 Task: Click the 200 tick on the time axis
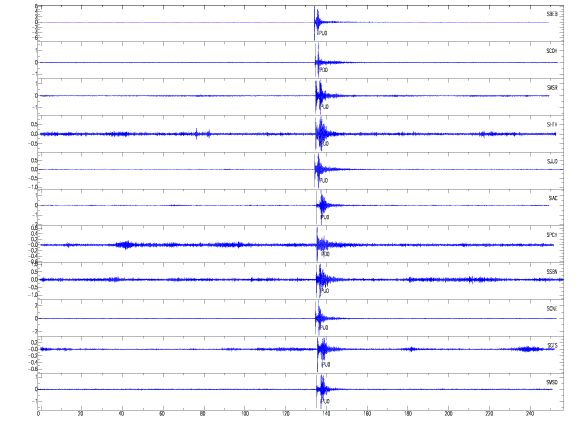[x=448, y=414]
